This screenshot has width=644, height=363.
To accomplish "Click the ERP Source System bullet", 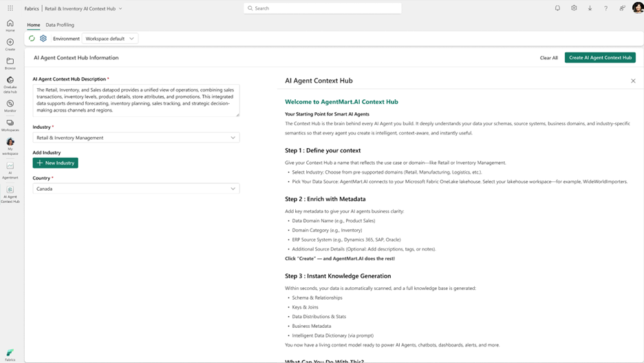I will pos(346,240).
